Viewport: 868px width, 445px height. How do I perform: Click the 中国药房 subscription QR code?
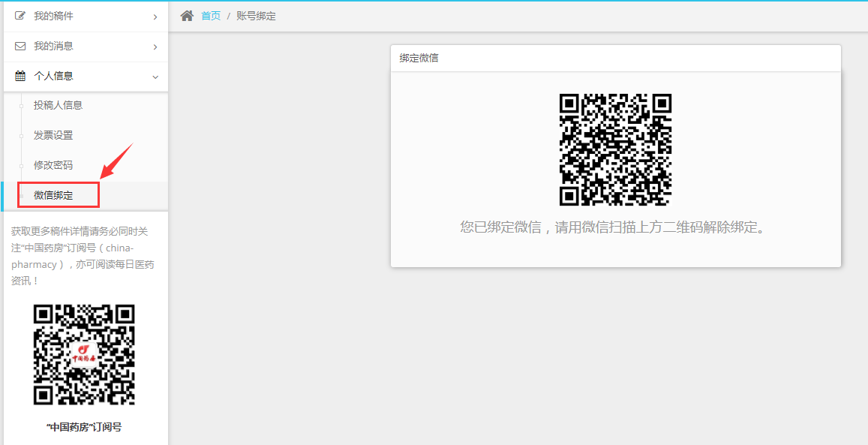pos(84,355)
